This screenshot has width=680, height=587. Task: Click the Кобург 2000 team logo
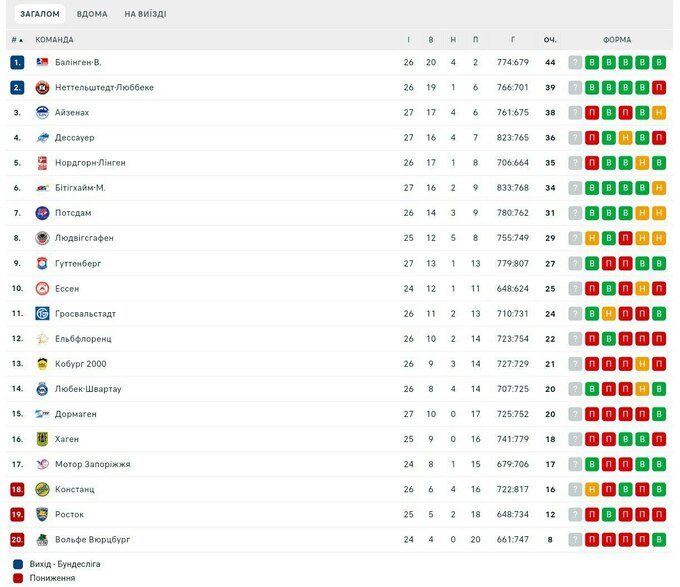[x=42, y=364]
